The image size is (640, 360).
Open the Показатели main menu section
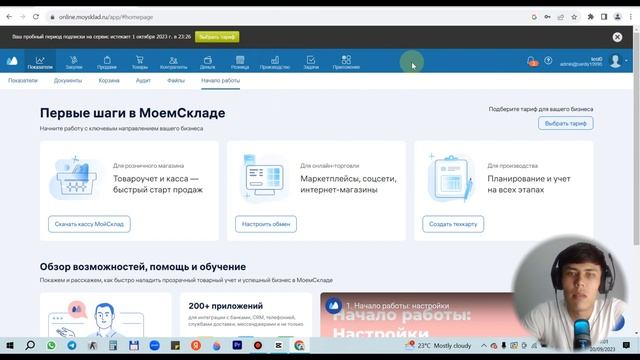(x=40, y=62)
